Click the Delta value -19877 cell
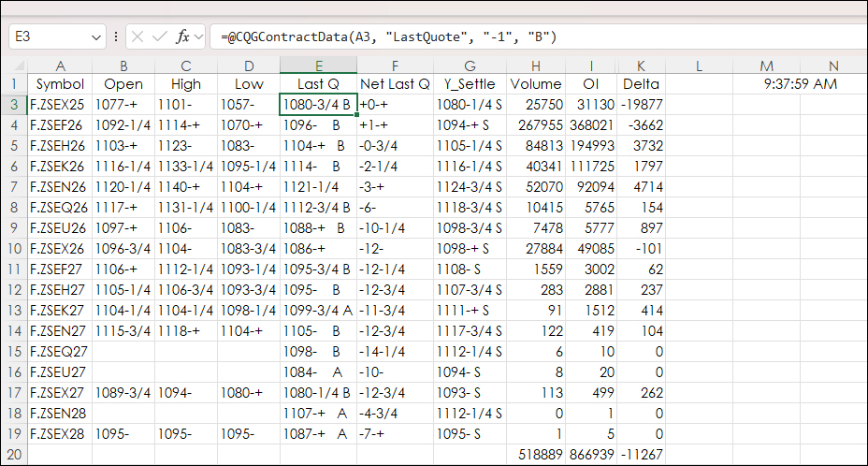Image resolution: width=868 pixels, height=466 pixels. tap(641, 104)
